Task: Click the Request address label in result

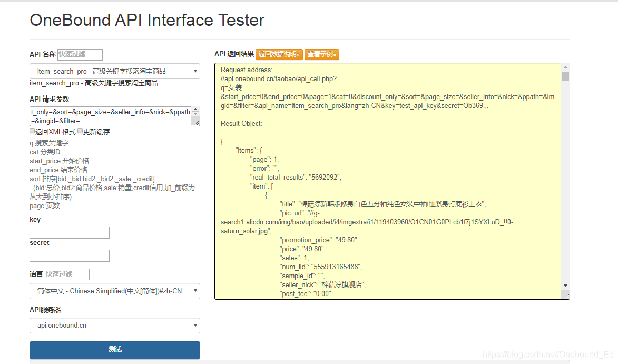Action: [x=247, y=70]
